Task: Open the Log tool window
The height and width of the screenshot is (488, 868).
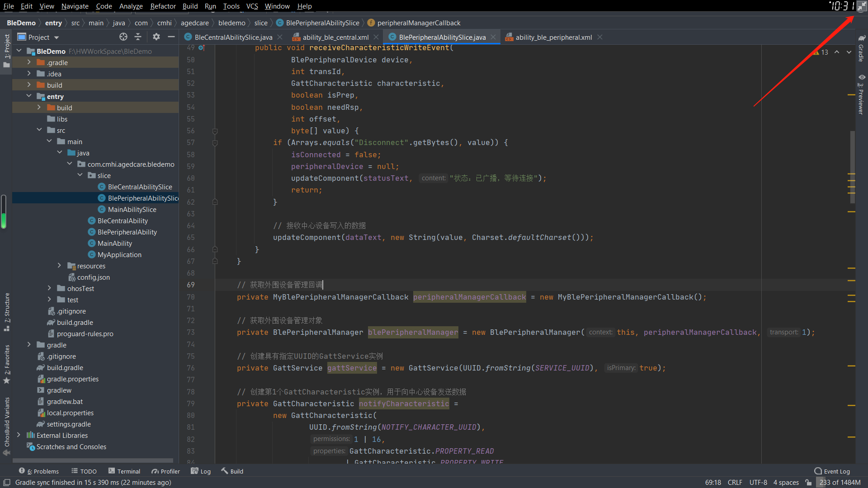Action: point(201,471)
